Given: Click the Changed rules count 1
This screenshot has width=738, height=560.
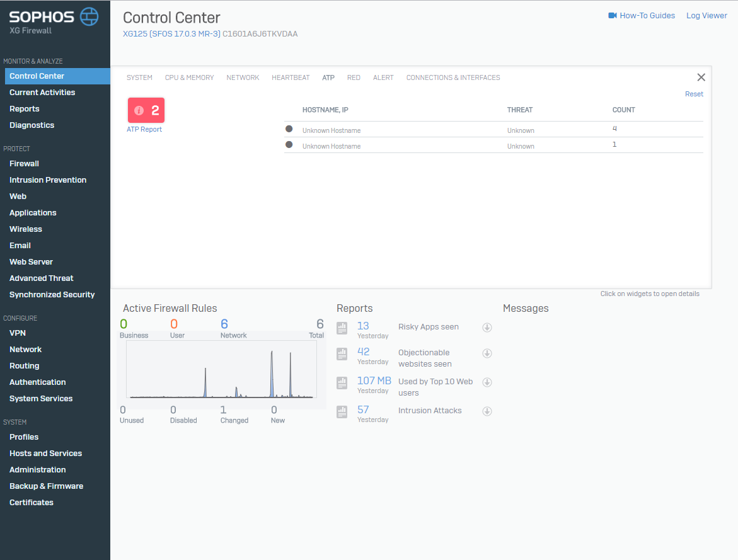Looking at the screenshot, I should coord(223,410).
